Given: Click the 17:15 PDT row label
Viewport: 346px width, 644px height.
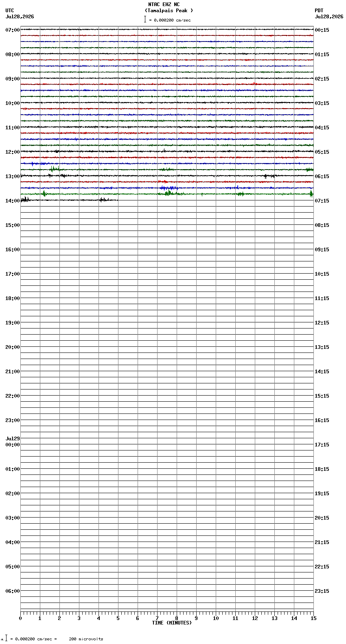Looking at the screenshot, I should point(322,445).
